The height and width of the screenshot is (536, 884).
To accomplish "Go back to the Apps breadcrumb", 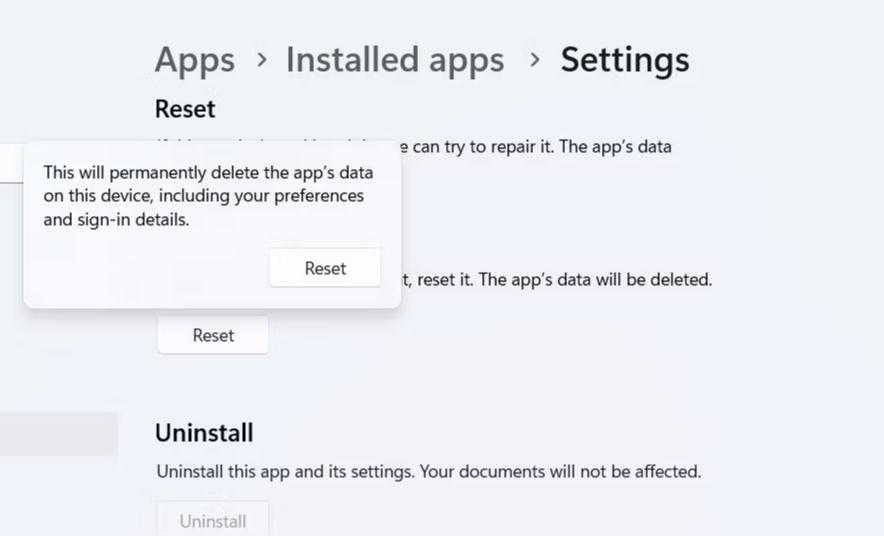I will pyautogui.click(x=194, y=60).
